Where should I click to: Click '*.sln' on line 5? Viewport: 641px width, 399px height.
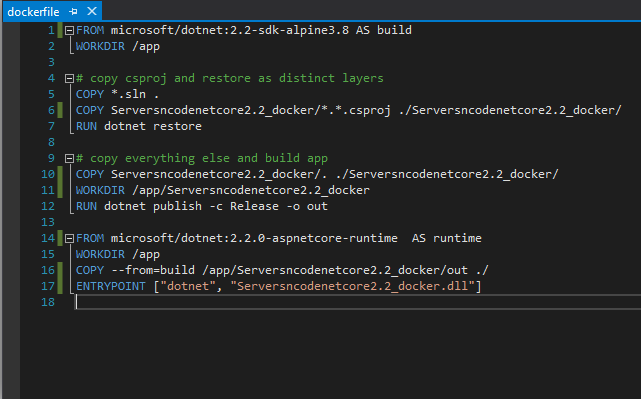coord(128,94)
